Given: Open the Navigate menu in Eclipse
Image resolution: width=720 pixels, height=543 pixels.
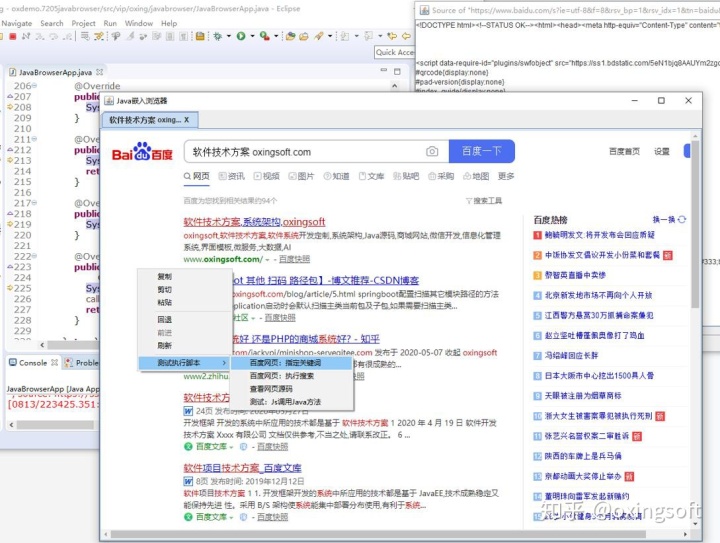Looking at the screenshot, I should 17,23.
